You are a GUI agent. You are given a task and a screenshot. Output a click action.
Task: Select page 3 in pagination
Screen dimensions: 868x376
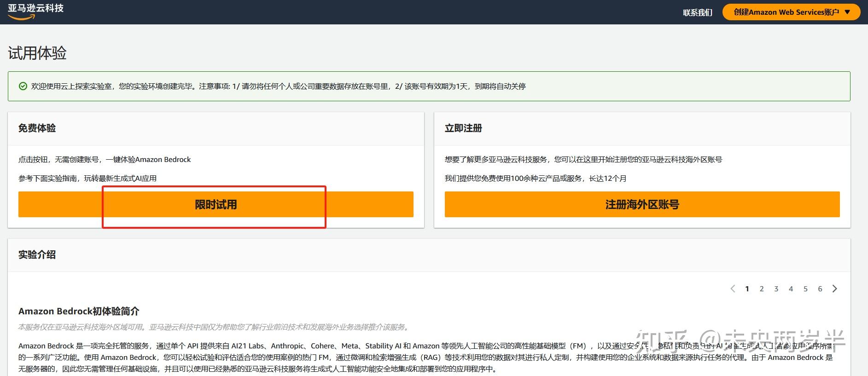coord(776,289)
